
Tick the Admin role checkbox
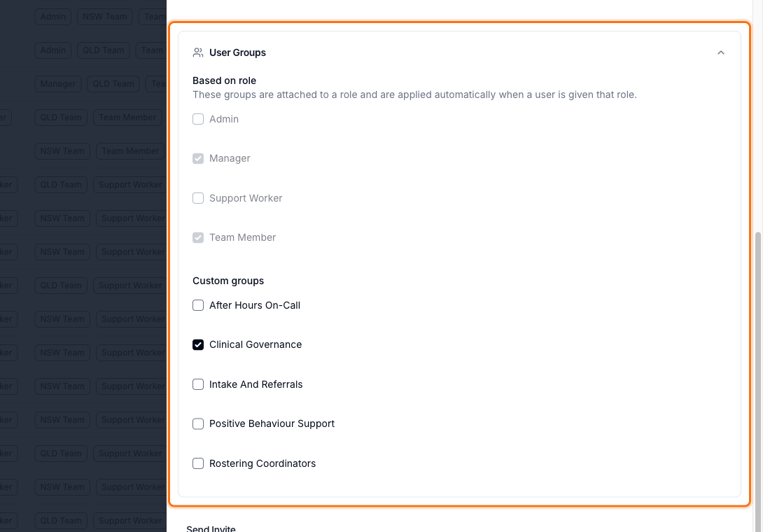pos(198,119)
